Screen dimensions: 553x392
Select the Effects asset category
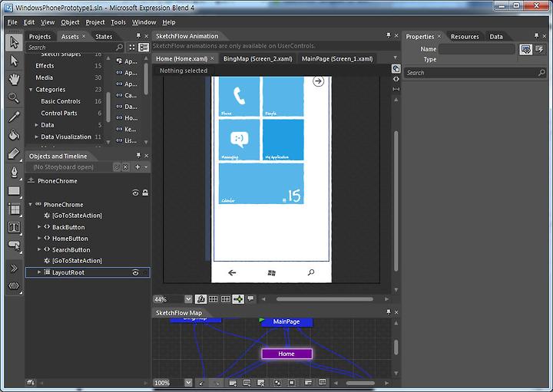point(45,65)
